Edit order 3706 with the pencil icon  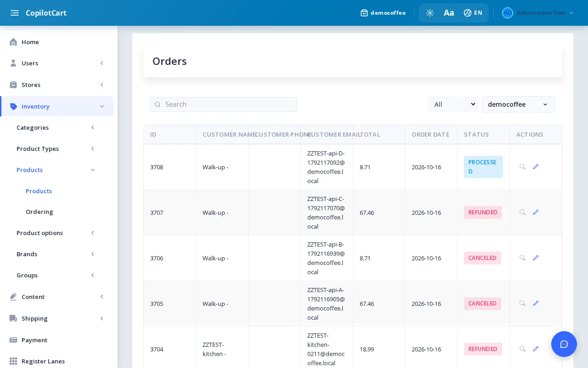[x=536, y=258]
